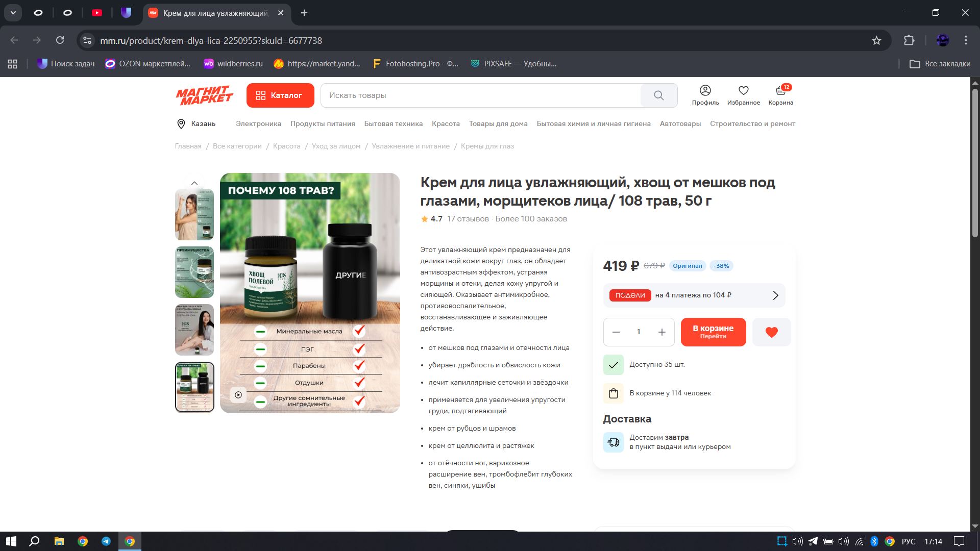Bookmark this page with the star icon
This screenshot has height=551, width=980.
(876, 41)
